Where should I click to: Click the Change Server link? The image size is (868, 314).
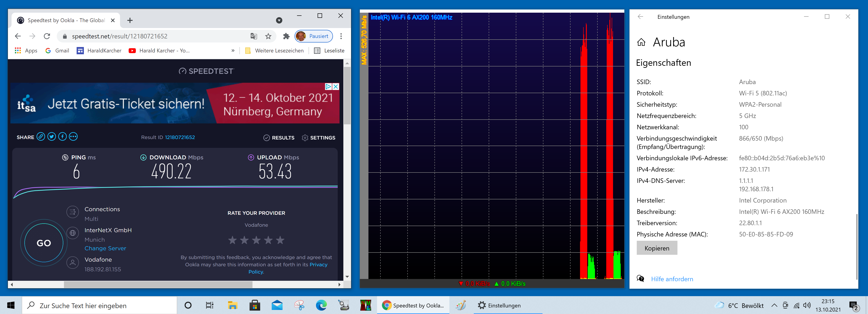point(105,248)
